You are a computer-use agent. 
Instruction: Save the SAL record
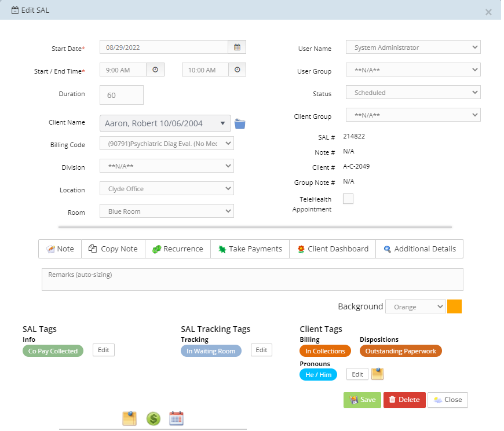coord(362,400)
